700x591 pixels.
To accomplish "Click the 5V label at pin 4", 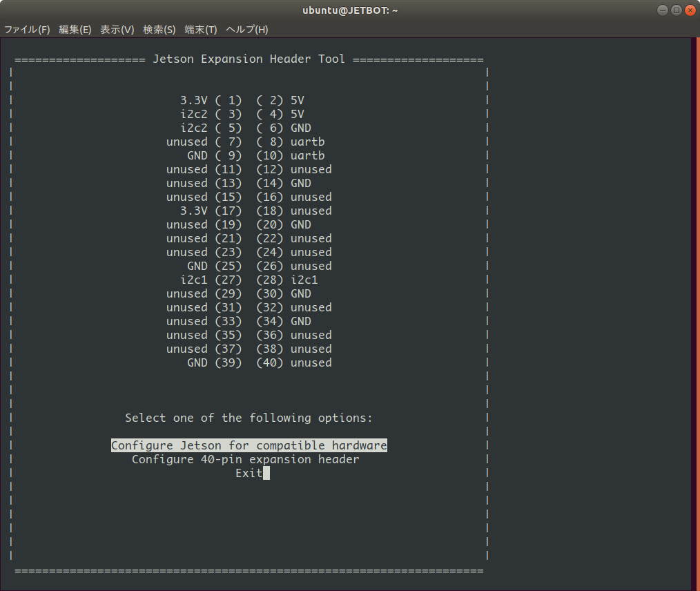I will click(x=298, y=115).
